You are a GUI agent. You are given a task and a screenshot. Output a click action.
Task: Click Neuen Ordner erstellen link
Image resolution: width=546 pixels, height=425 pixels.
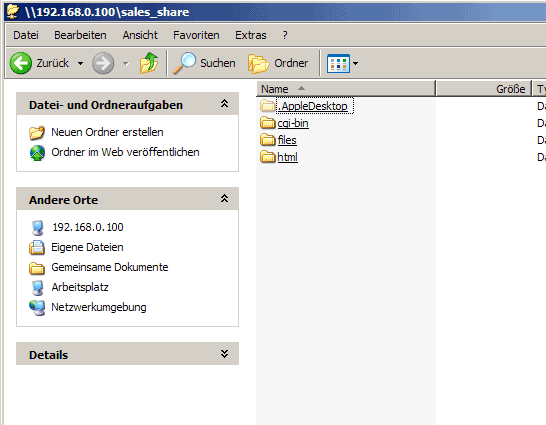tap(107, 132)
